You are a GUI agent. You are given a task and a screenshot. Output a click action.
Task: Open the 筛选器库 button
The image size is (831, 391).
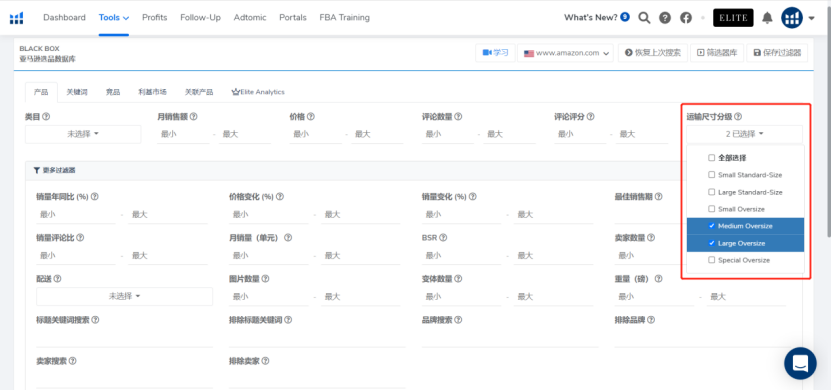tap(717, 53)
